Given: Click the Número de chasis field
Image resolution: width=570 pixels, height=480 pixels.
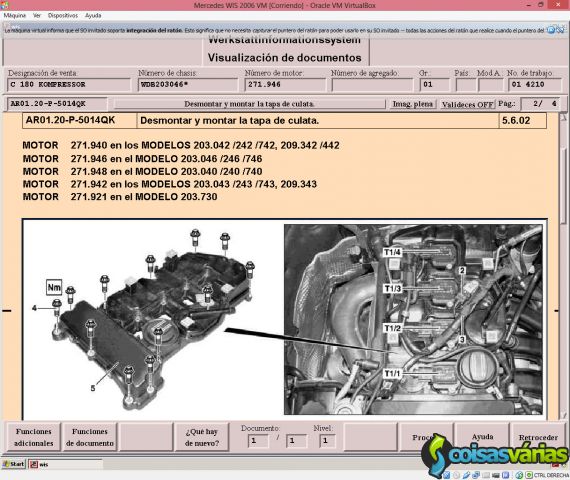Looking at the screenshot, I should [188, 85].
